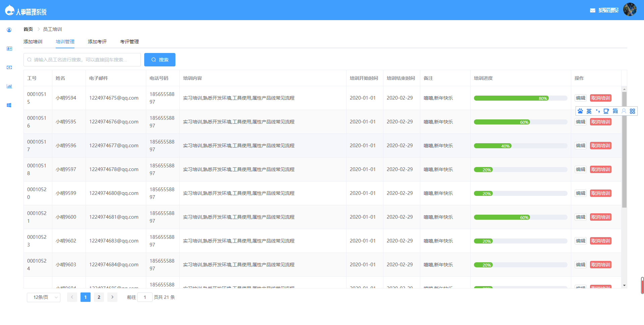Open the input method grid menu icon

click(x=633, y=111)
